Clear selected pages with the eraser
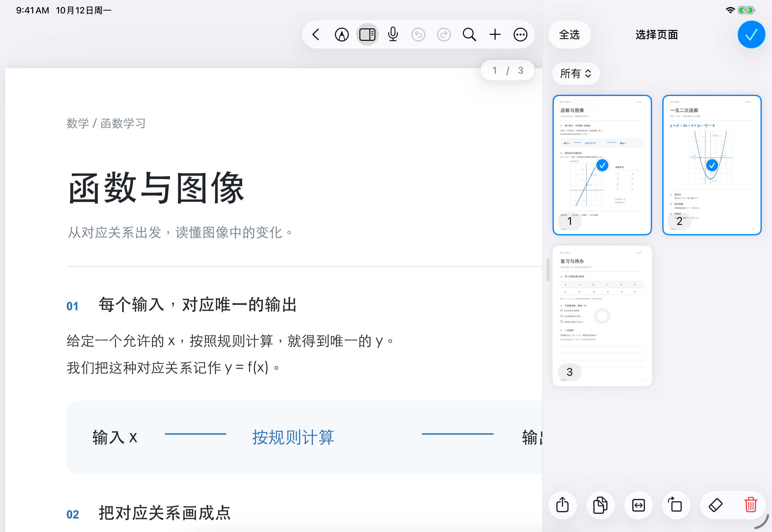This screenshot has width=772, height=532. tap(715, 505)
